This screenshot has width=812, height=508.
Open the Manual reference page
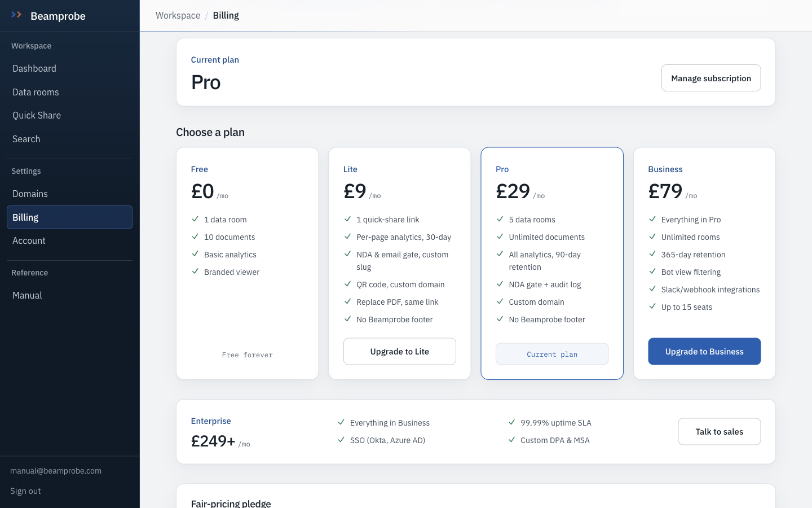(x=69, y=295)
